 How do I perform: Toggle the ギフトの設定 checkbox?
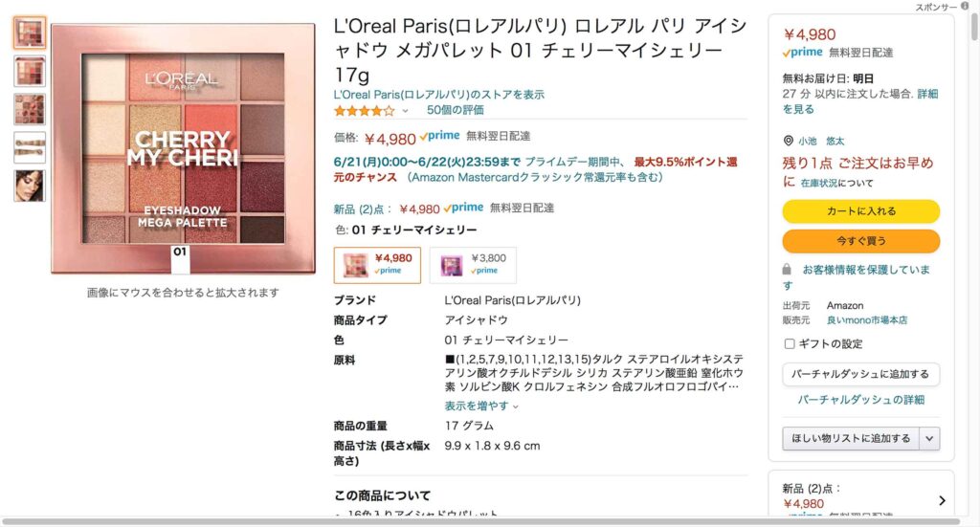(x=790, y=344)
